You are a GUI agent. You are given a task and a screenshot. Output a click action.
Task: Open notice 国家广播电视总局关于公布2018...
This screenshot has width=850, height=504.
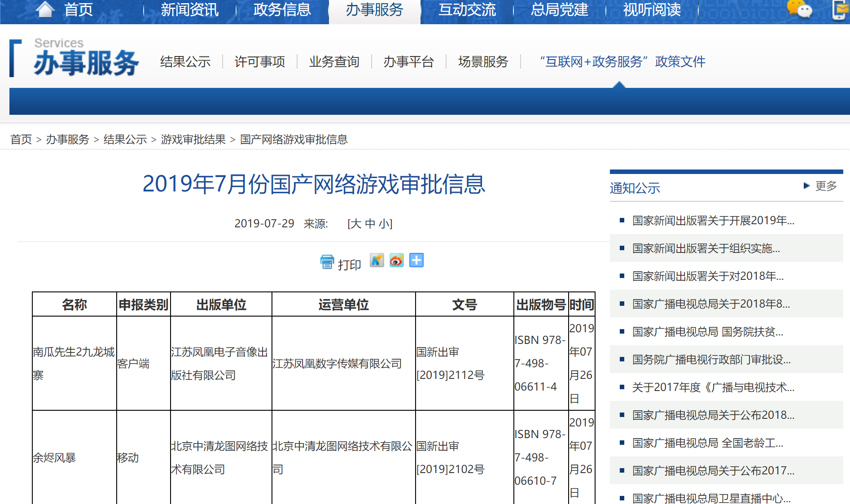point(713,415)
